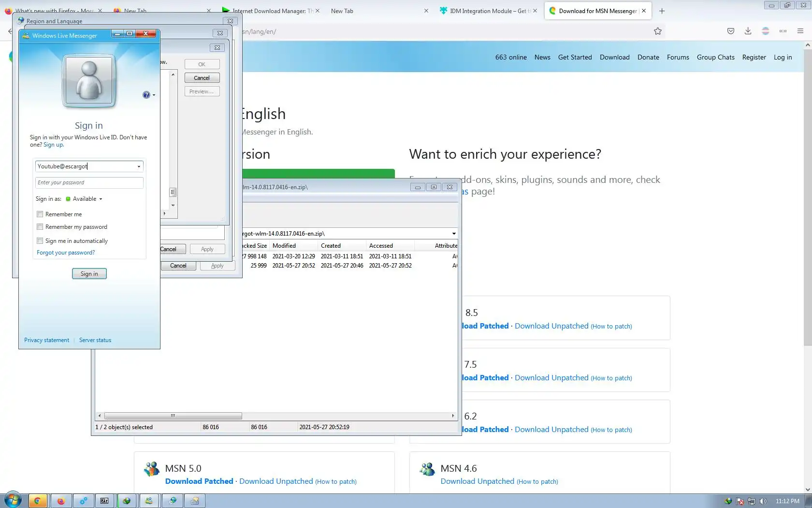Screen dimensions: 812x508
Task: Click the IDM tray icon
Action: coord(728,501)
